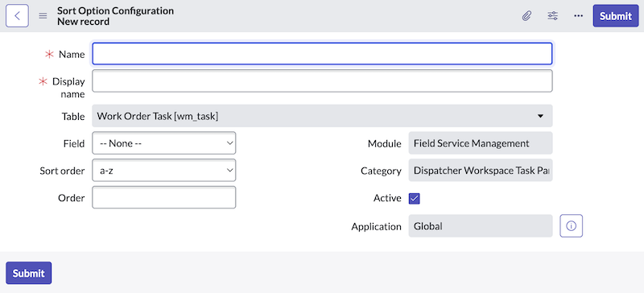Go back using the left chevron button
The image size is (644, 293).
point(17,16)
